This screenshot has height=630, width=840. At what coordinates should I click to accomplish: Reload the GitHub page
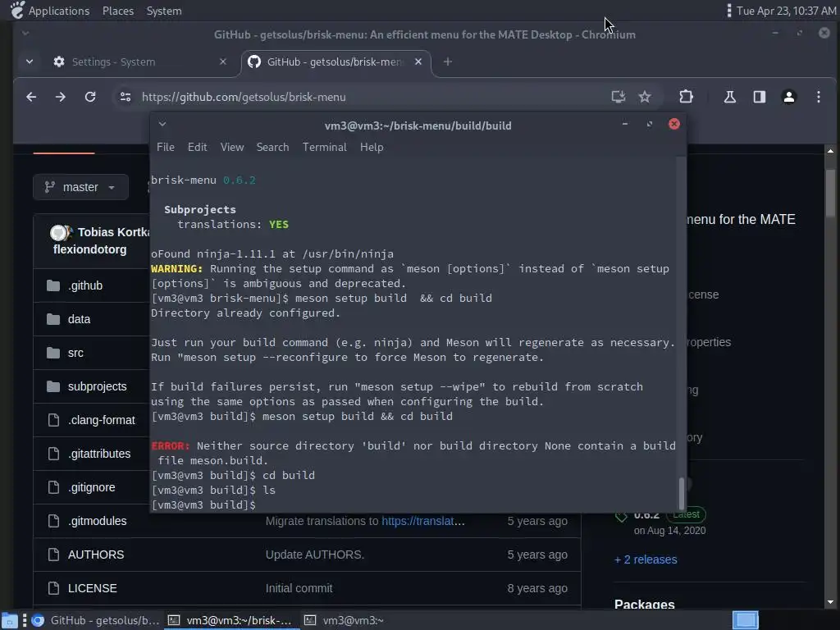[90, 97]
